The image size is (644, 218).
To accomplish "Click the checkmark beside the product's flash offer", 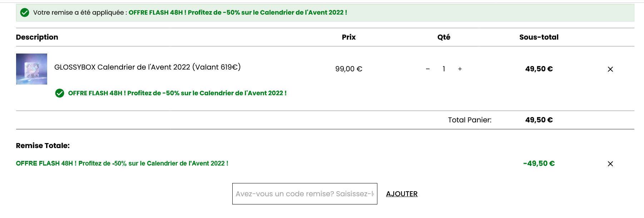I will 60,93.
